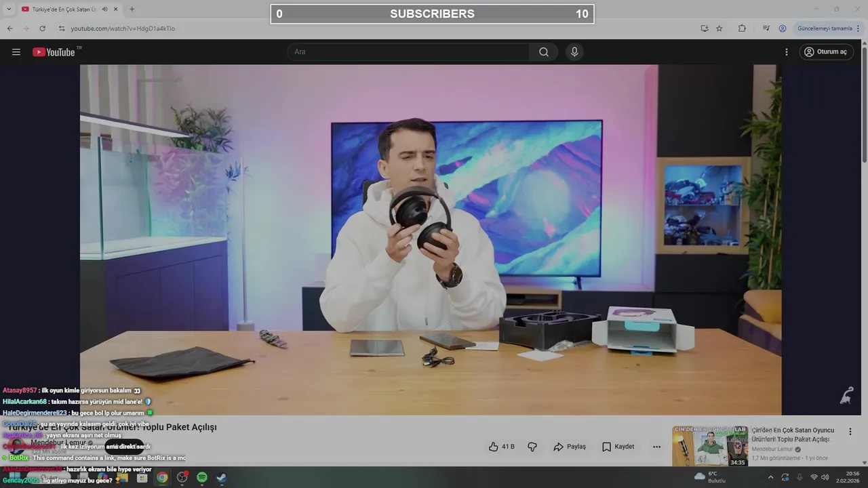
Task: Click the video player to pause
Action: point(431,240)
